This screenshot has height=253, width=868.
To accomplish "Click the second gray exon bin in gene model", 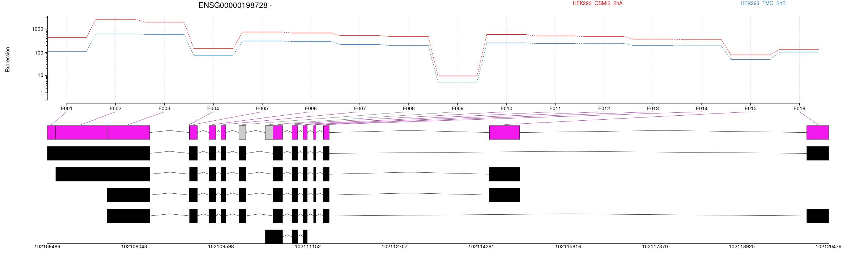I will coord(269,132).
